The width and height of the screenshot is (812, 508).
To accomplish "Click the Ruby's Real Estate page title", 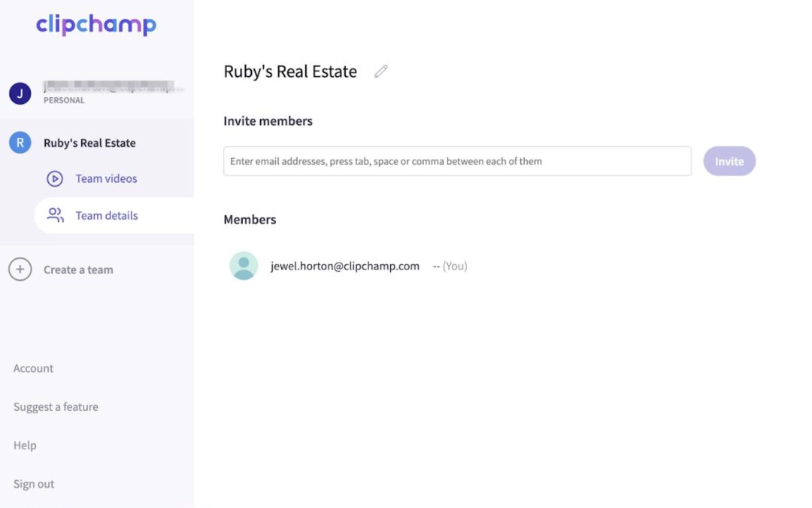I will [290, 71].
